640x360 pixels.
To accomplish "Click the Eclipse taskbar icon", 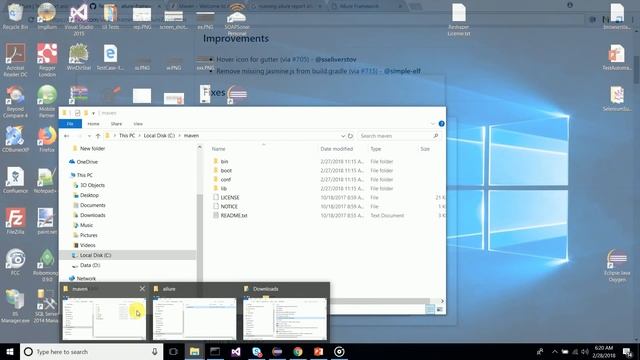I will pos(277,351).
